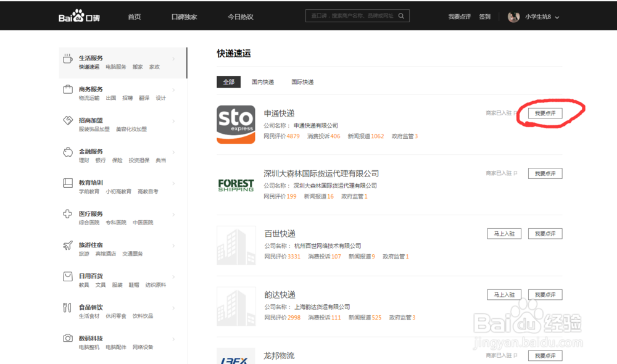
Task: Click 网民评价 4879 for 申通快递
Action: point(282,136)
